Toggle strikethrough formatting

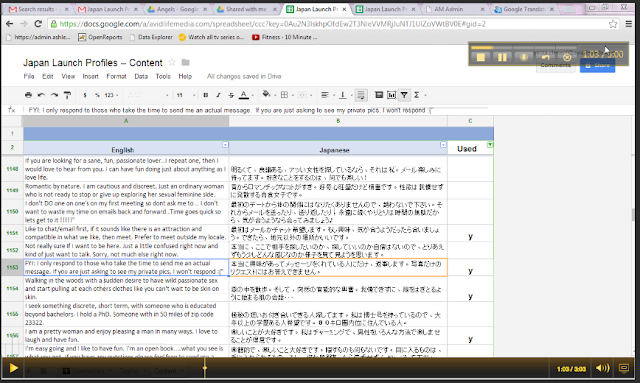tap(231, 95)
